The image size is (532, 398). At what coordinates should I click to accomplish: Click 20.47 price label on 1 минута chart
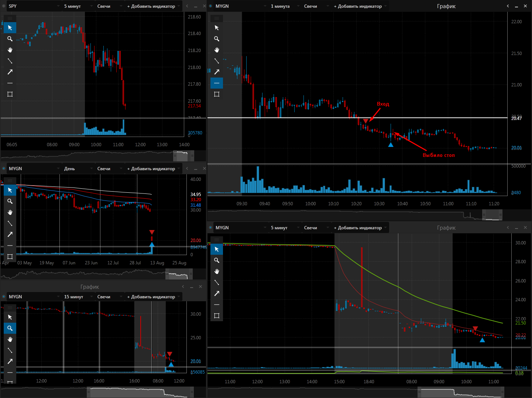(516, 118)
